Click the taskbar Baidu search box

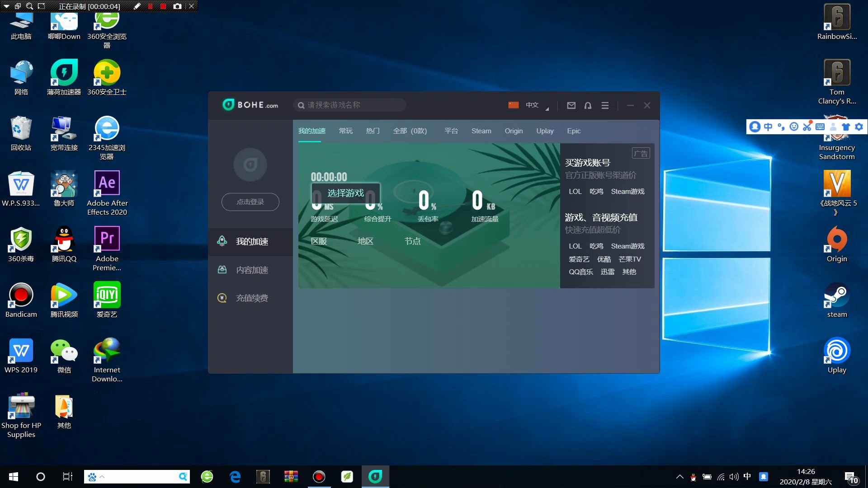point(137,477)
